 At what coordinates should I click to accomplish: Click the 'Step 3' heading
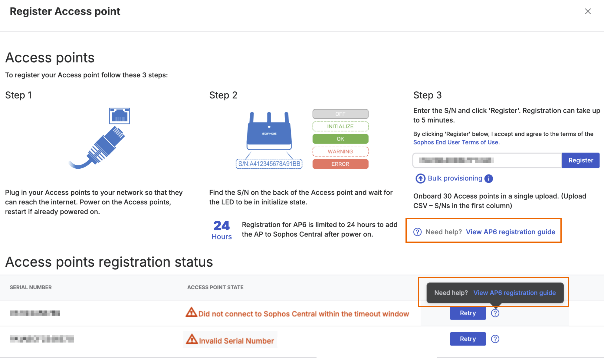(x=428, y=95)
